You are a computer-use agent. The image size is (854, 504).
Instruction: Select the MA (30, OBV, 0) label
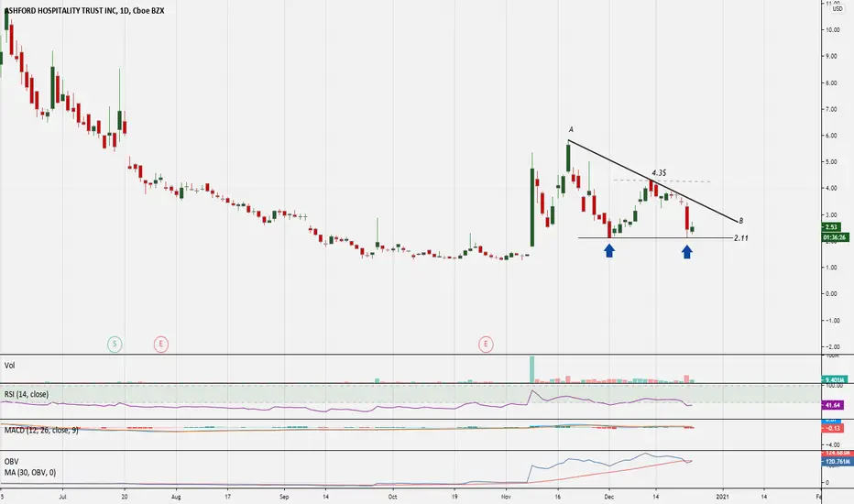(30, 473)
